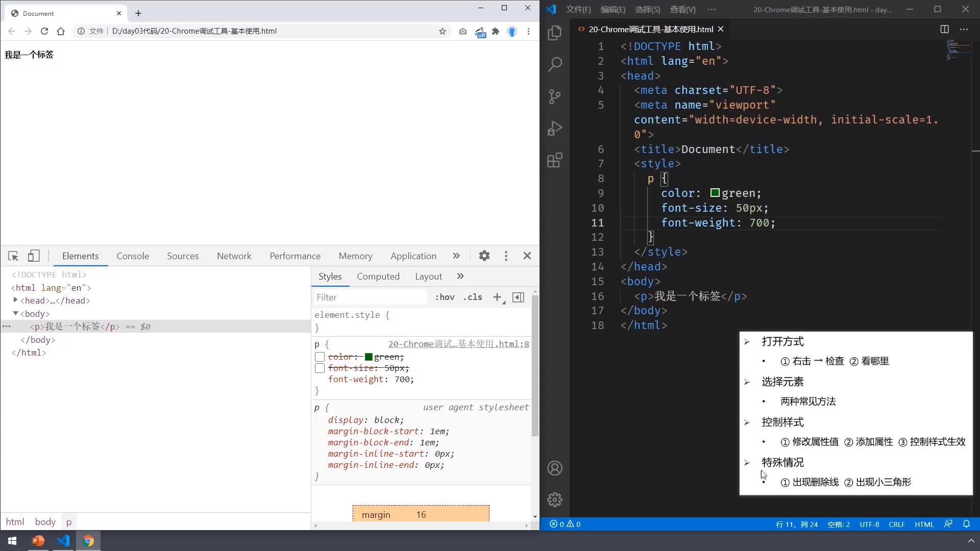Image resolution: width=980 pixels, height=551 pixels.
Task: Open PowerPoint from the Windows taskbar
Action: click(x=38, y=541)
